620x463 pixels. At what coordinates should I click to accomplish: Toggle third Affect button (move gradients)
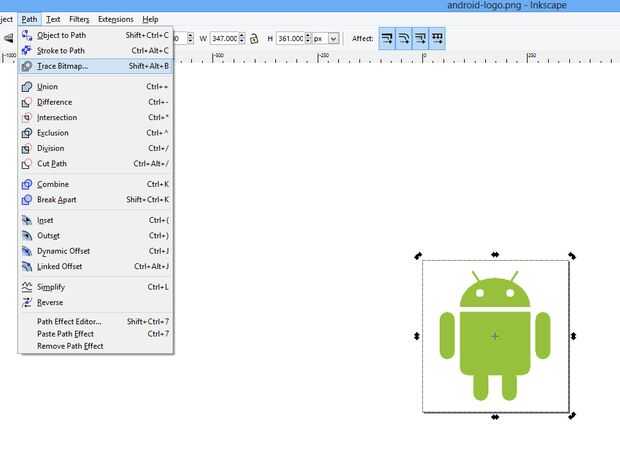tap(420, 38)
